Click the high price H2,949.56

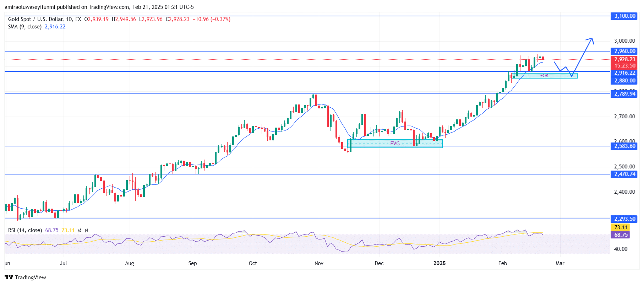pyautogui.click(x=124, y=19)
